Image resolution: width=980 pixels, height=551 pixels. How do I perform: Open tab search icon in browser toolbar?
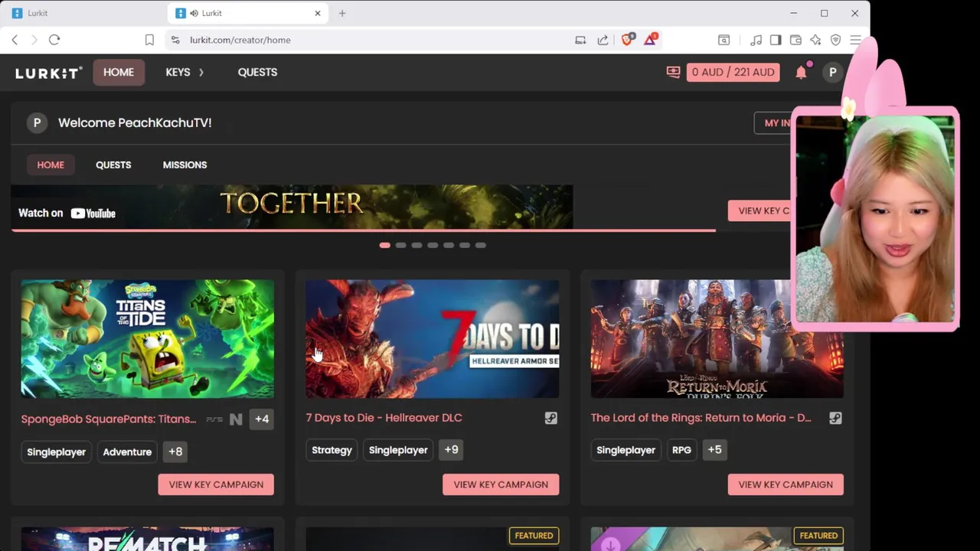[x=724, y=40]
